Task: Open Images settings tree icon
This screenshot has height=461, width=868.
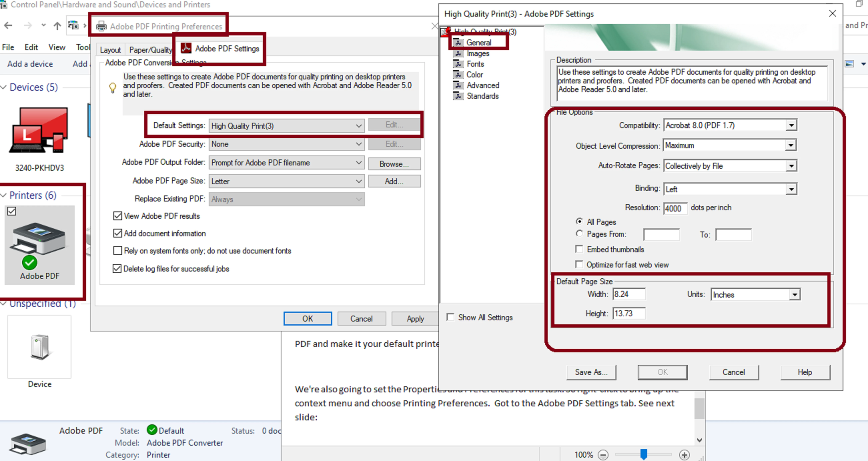Action: (458, 54)
